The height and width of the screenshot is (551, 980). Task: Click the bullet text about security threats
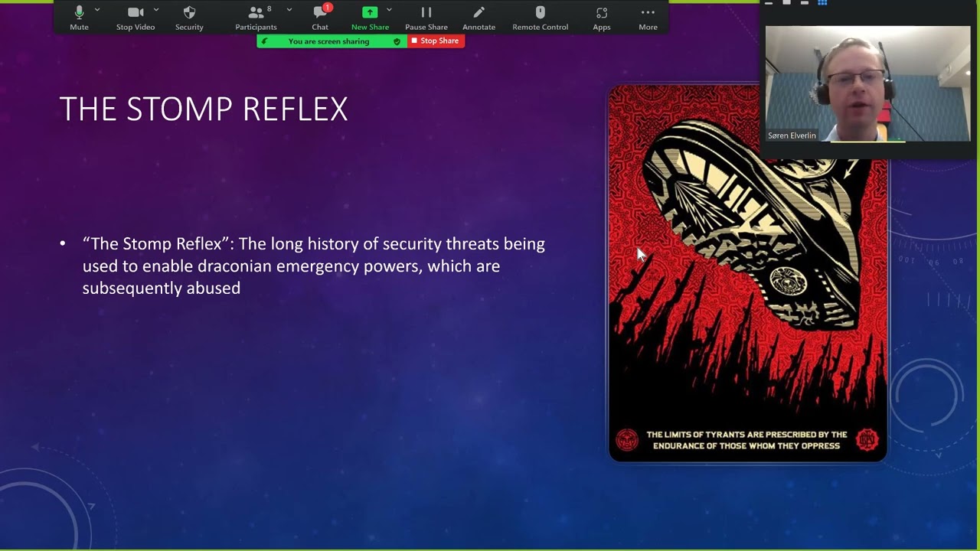pos(314,266)
